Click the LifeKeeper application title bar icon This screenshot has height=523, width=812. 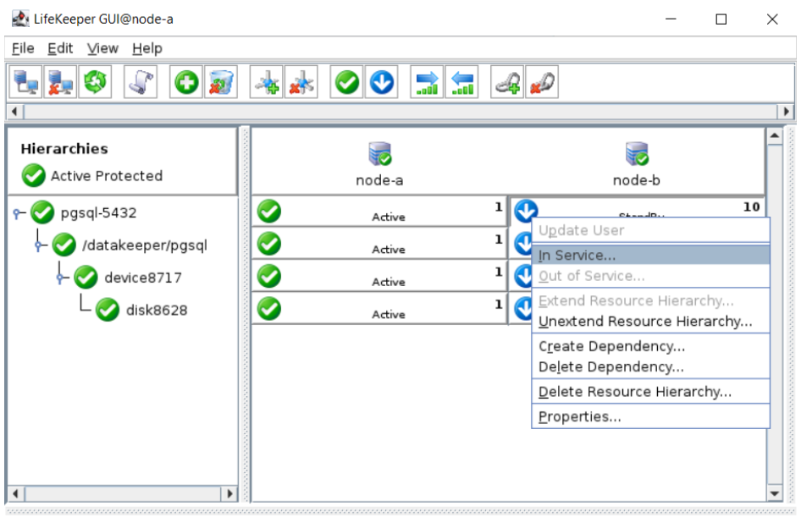tap(20, 19)
